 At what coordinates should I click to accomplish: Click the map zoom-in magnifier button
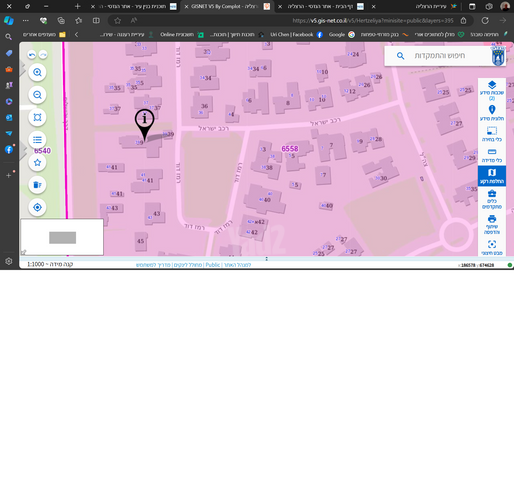37,72
